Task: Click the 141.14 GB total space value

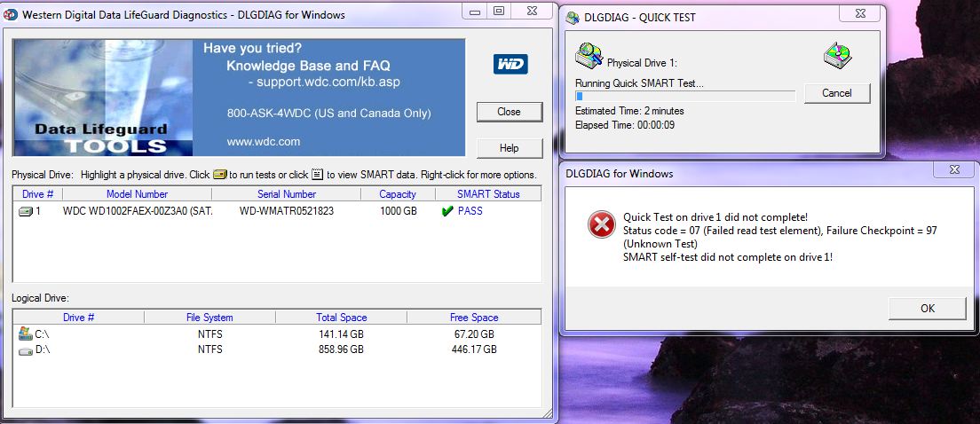Action: pyautogui.click(x=341, y=334)
